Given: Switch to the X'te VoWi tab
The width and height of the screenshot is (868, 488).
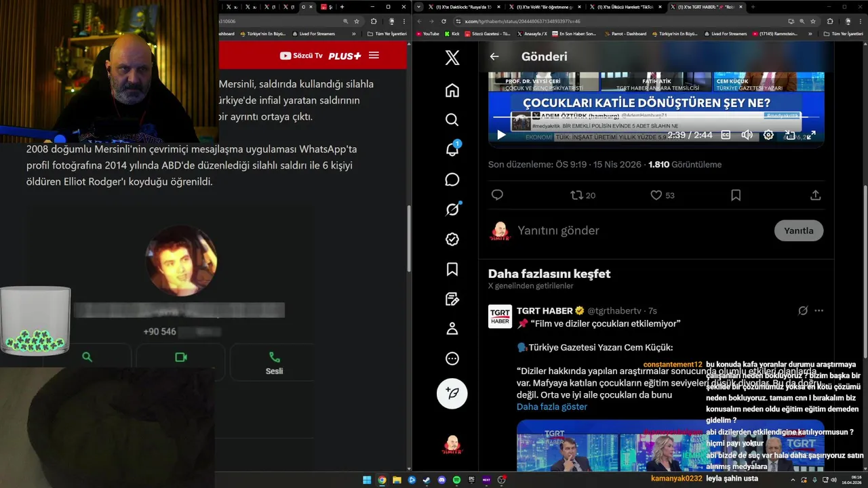Looking at the screenshot, I should pos(544,7).
